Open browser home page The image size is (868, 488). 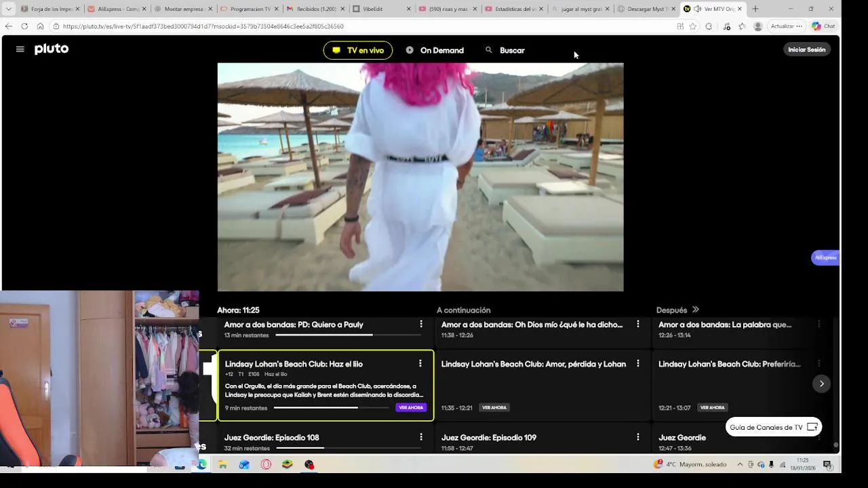[x=40, y=26]
